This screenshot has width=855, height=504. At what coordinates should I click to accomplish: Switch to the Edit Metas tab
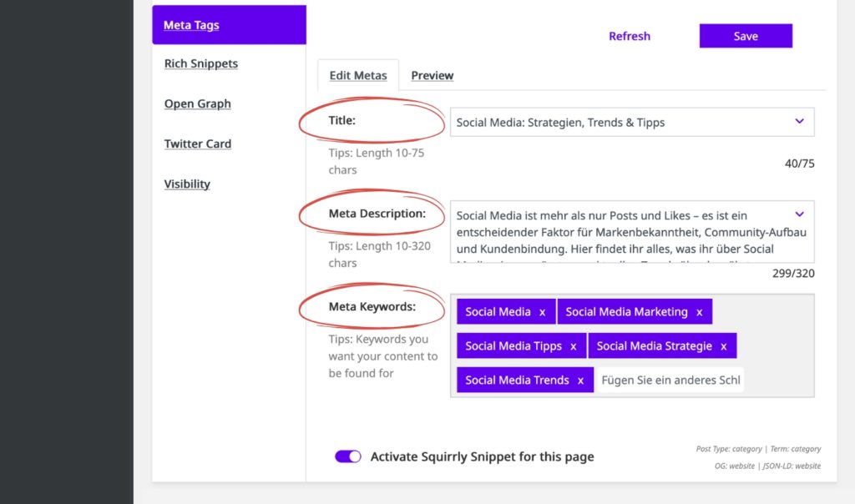click(358, 75)
